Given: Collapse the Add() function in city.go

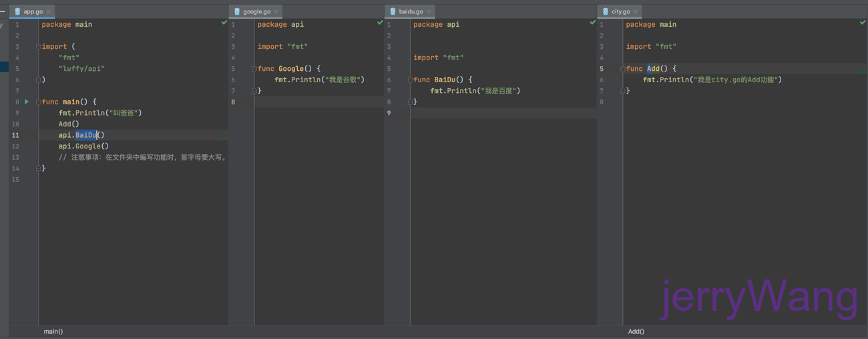Looking at the screenshot, I should click(x=622, y=69).
